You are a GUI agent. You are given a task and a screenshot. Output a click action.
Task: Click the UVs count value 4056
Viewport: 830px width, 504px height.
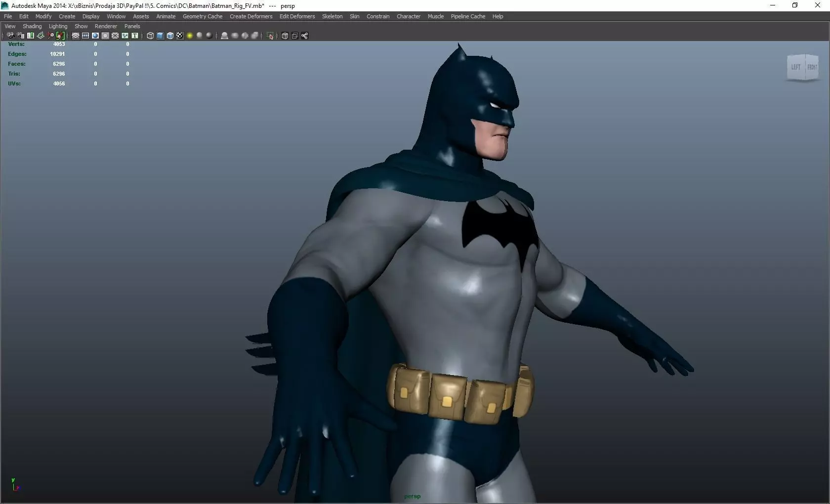point(59,84)
